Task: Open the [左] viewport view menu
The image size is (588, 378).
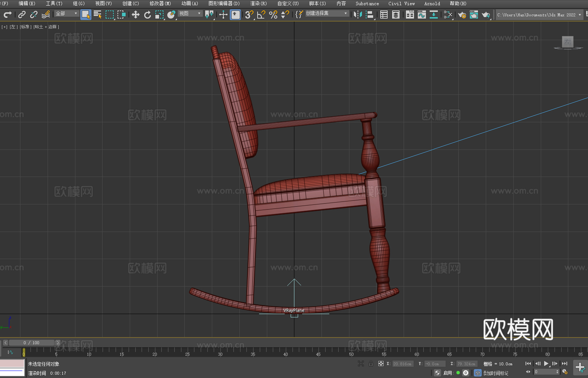Action: pyautogui.click(x=13, y=27)
